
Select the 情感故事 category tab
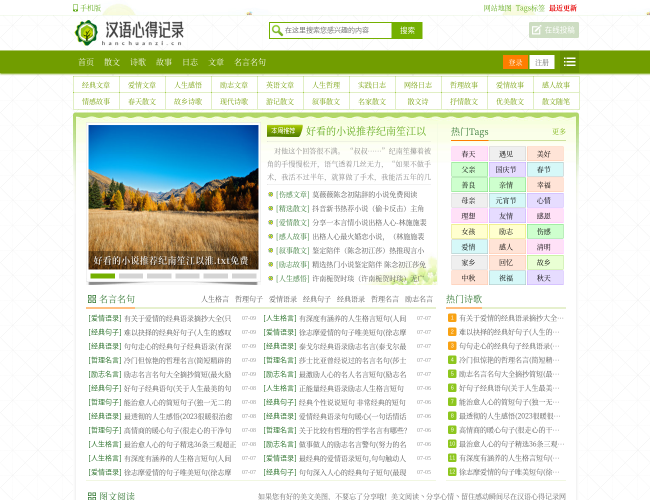96,101
